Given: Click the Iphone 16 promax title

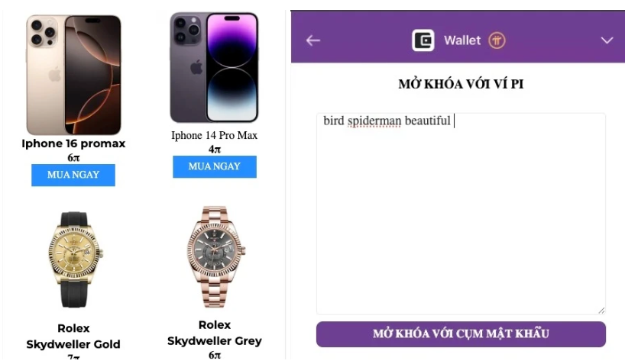Looking at the screenshot, I should [x=73, y=143].
